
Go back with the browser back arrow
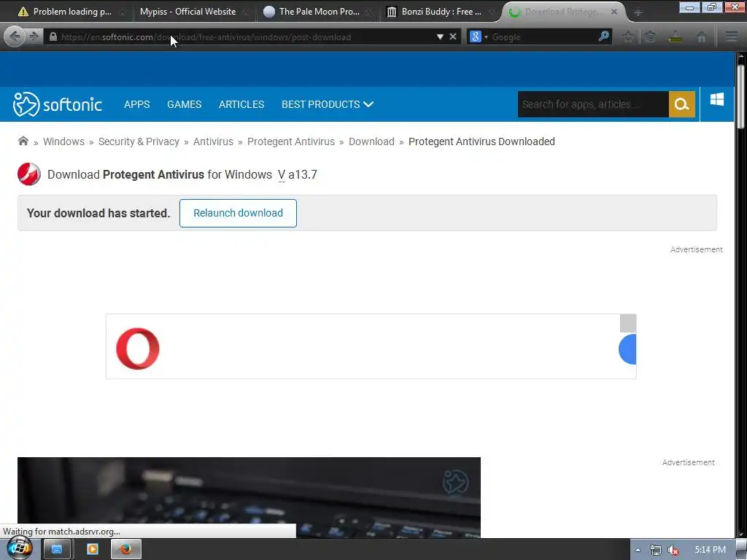15,36
